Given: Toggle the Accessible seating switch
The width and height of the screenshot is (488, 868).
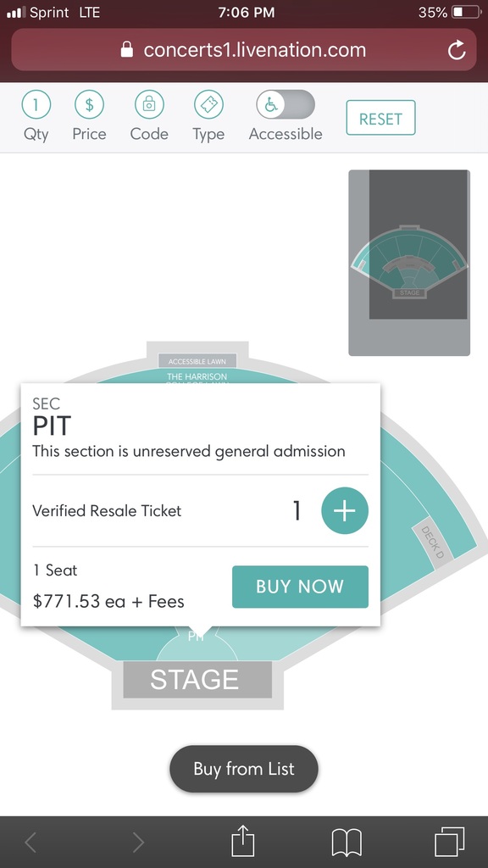Looking at the screenshot, I should [286, 104].
